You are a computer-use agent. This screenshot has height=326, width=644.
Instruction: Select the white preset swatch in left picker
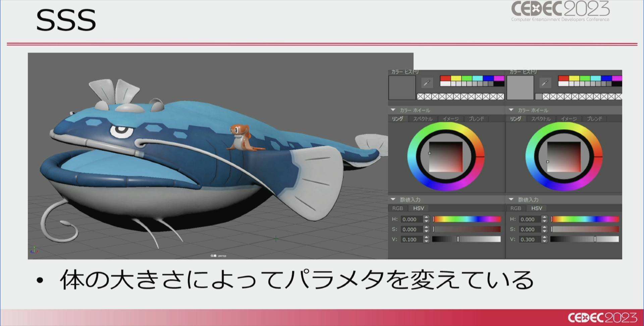(x=445, y=84)
